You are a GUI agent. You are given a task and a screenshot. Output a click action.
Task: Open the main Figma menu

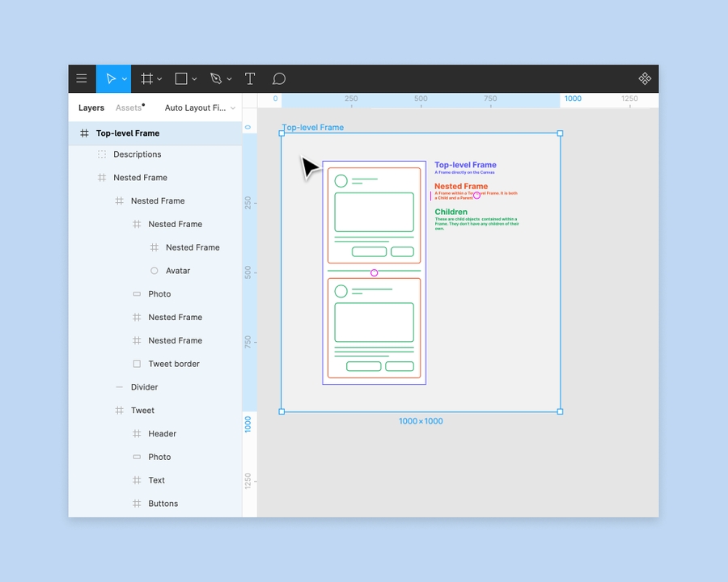pos(81,78)
